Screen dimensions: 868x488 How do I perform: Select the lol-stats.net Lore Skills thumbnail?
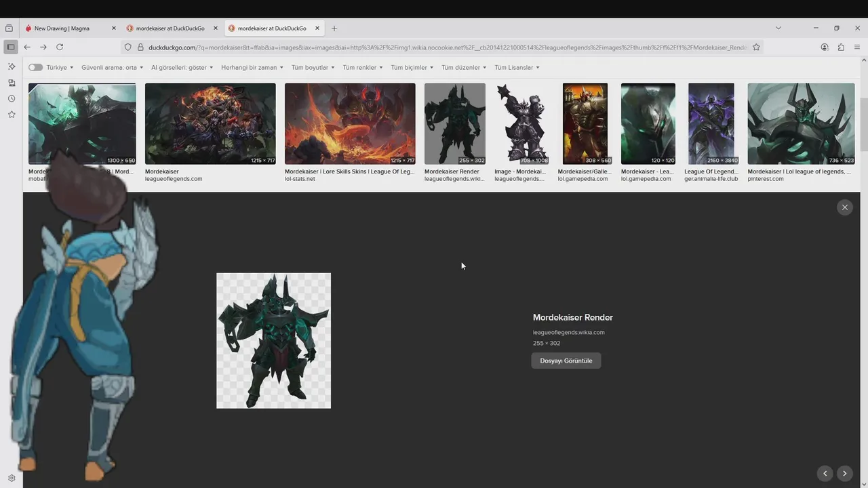(350, 124)
